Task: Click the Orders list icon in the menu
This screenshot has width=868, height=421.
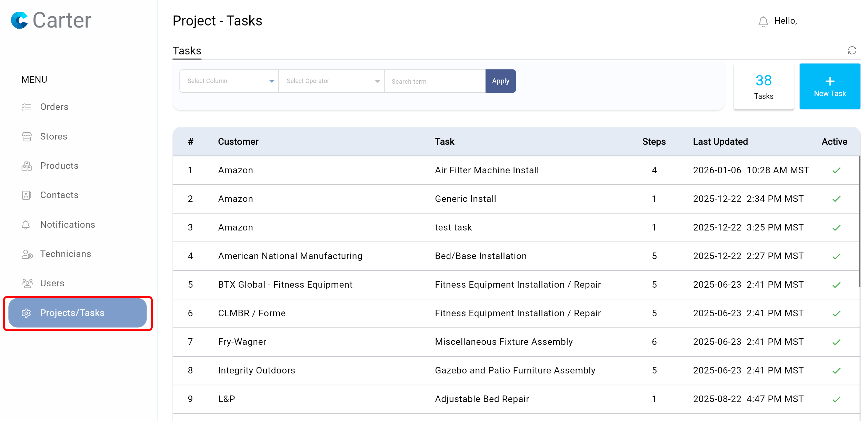Action: [26, 107]
